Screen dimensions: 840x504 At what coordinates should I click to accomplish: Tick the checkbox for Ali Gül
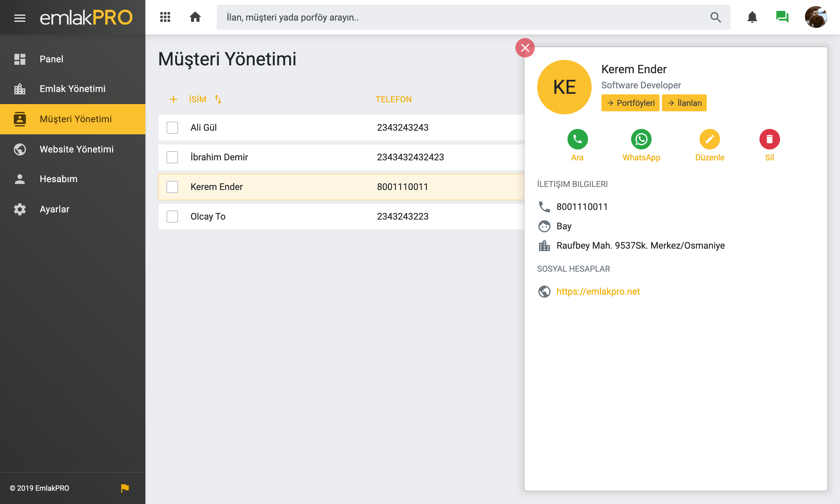[x=172, y=128]
